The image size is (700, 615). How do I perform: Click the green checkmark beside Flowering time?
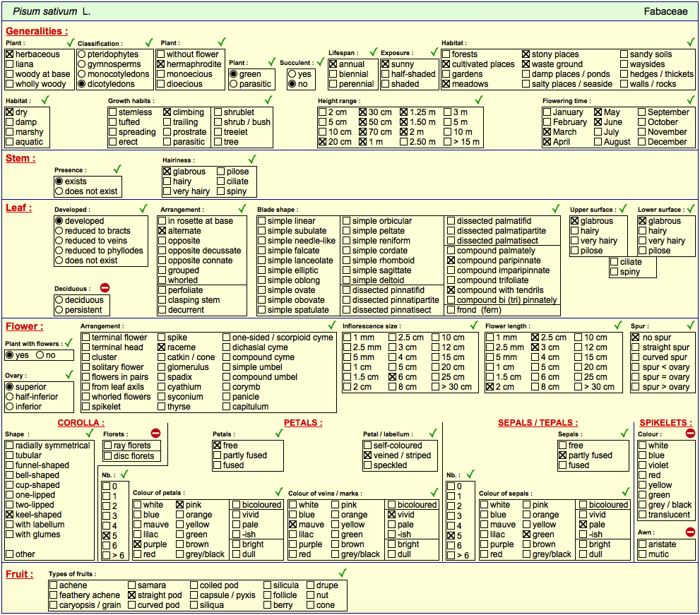tap(691, 100)
